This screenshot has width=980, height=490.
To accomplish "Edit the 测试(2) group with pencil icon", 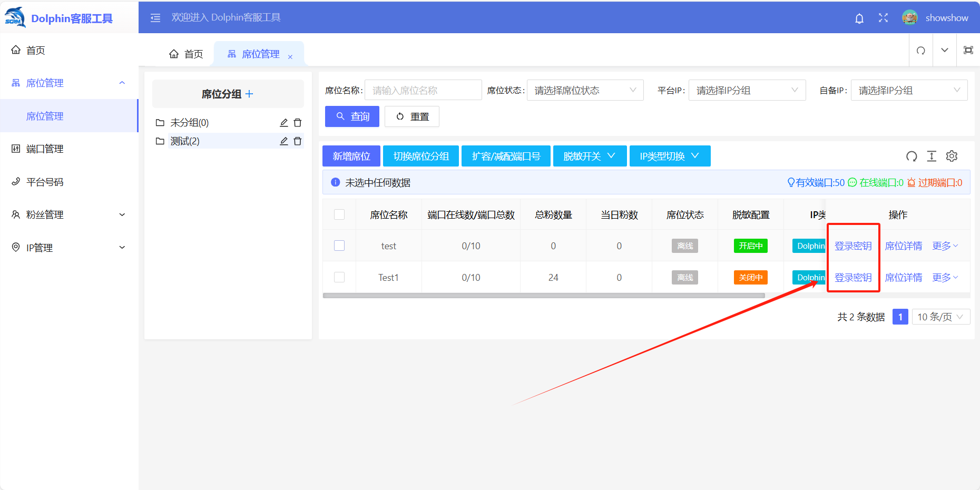I will pos(283,141).
